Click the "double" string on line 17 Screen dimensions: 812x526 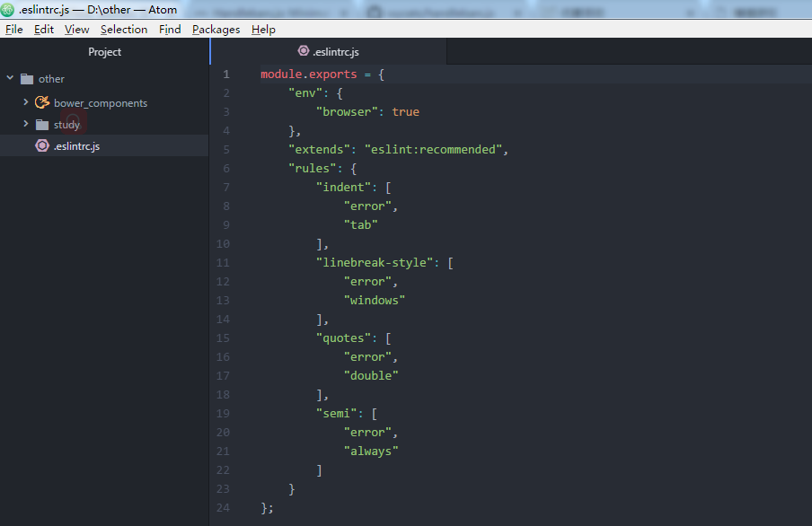coord(371,376)
